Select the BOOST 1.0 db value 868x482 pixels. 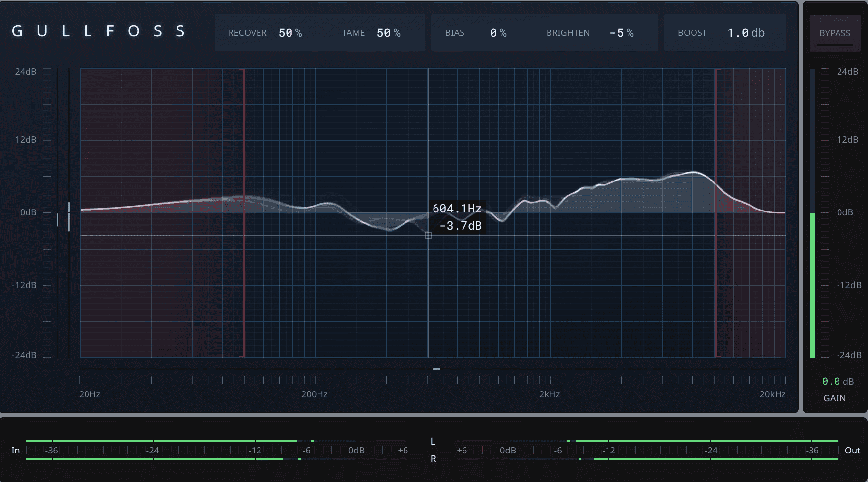coord(746,33)
